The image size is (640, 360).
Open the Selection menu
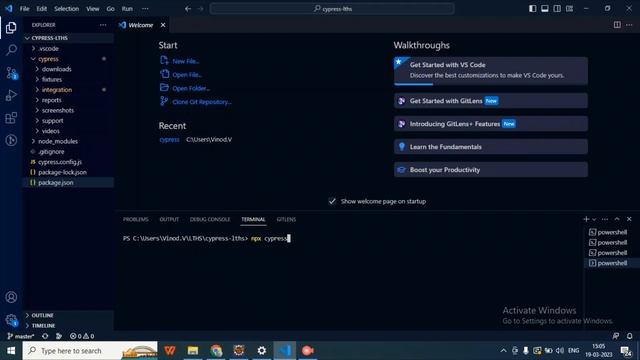click(x=67, y=9)
